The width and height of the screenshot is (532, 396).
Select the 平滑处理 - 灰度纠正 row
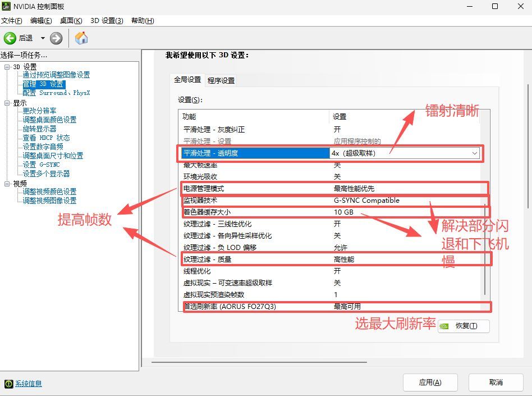[x=332, y=129]
